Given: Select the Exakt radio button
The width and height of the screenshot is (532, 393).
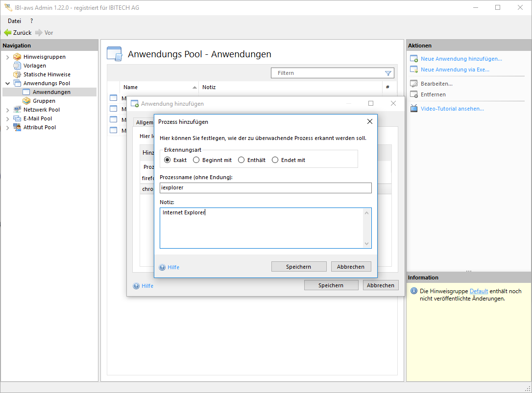Looking at the screenshot, I should tap(168, 160).
